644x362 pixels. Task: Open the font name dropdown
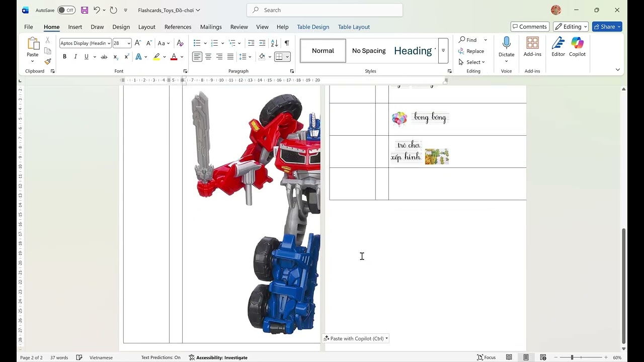(x=109, y=43)
